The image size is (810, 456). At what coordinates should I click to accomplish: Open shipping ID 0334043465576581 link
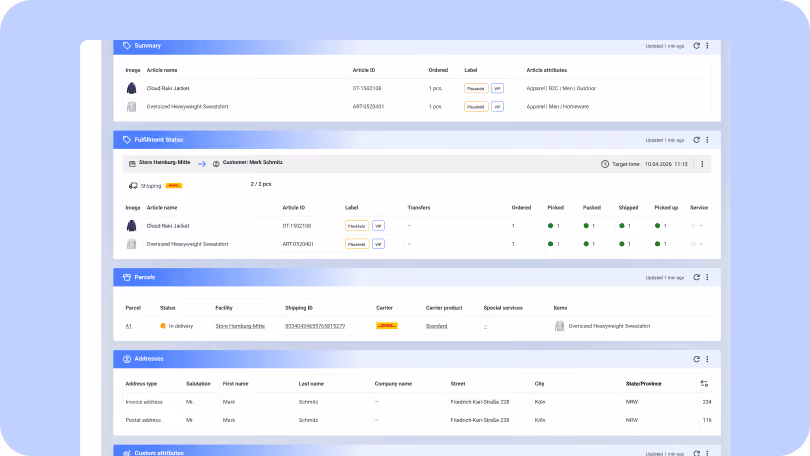pos(315,326)
